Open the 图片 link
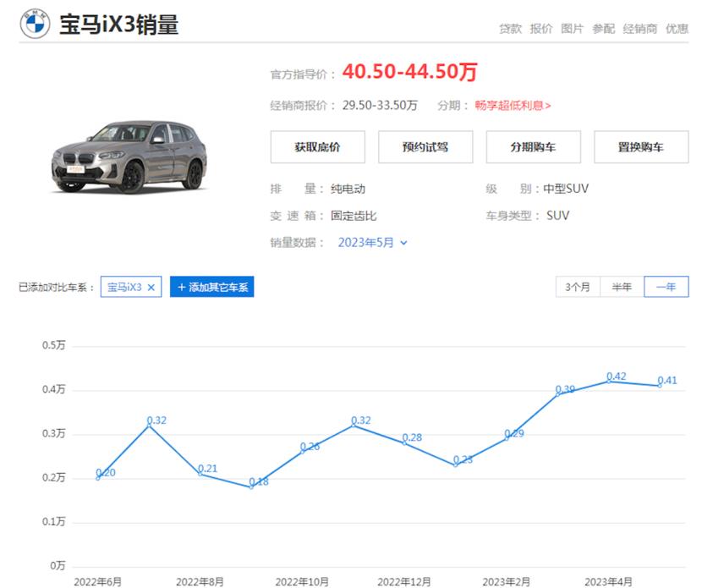702x588 pixels. (572, 29)
